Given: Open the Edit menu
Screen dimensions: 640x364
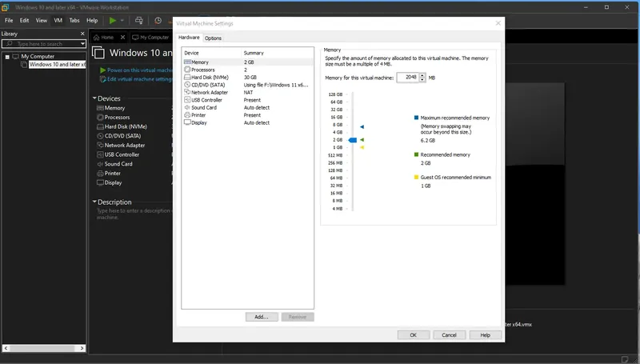Looking at the screenshot, I should 25,21.
